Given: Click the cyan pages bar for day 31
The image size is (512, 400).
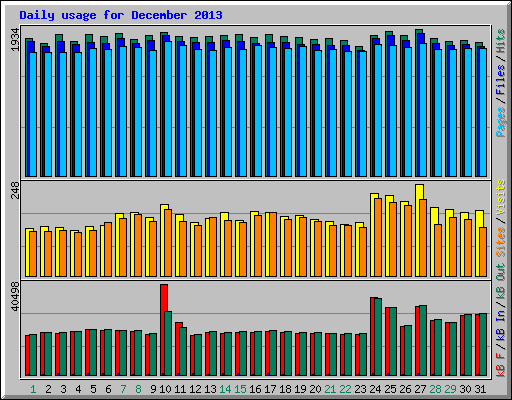Looking at the screenshot, I should [x=483, y=112].
